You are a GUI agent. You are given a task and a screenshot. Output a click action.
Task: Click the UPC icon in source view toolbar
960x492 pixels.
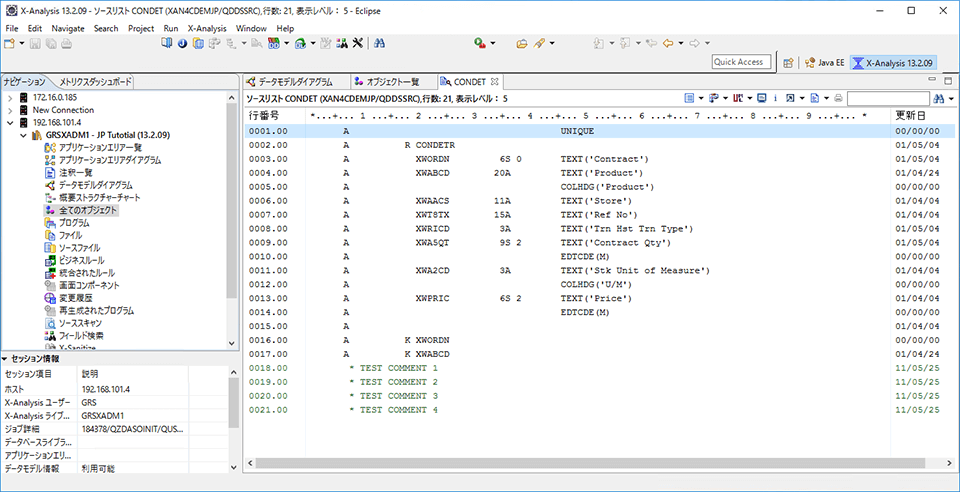[x=738, y=98]
